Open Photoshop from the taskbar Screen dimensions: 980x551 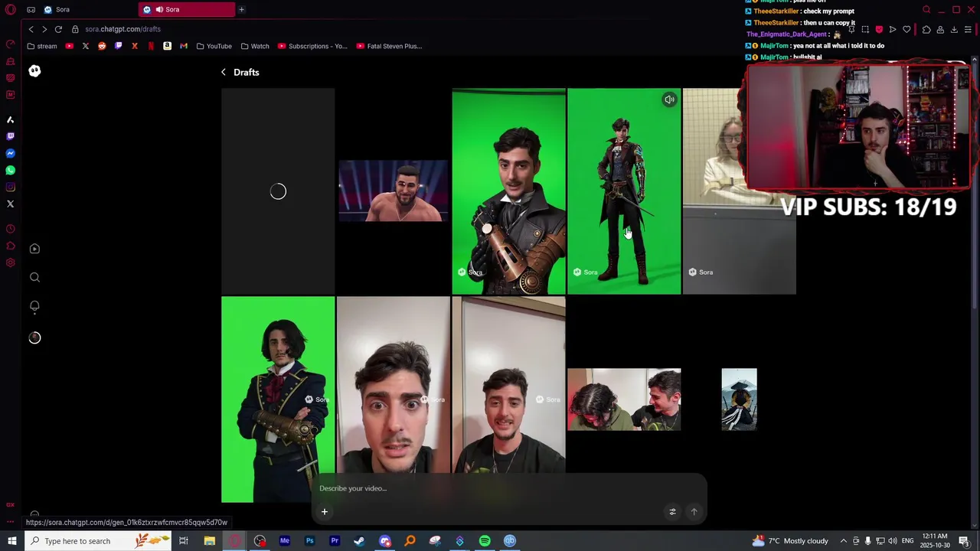tap(309, 541)
